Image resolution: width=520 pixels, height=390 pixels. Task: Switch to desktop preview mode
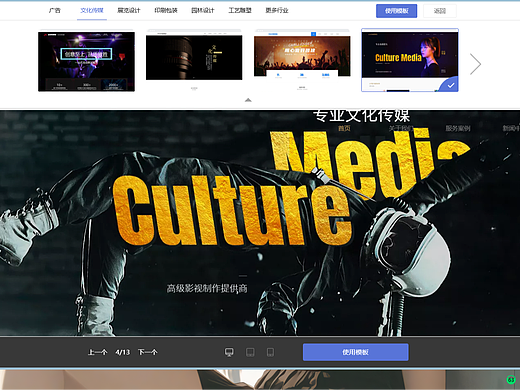229,352
